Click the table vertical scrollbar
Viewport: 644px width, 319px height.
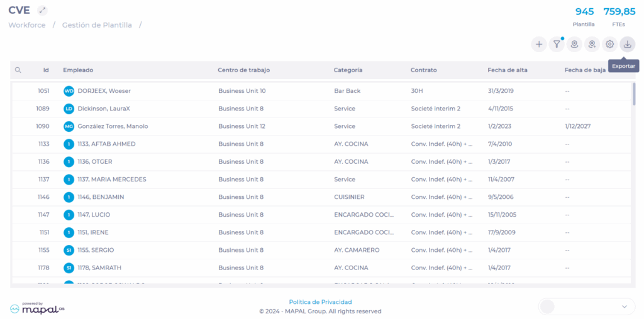(x=633, y=94)
